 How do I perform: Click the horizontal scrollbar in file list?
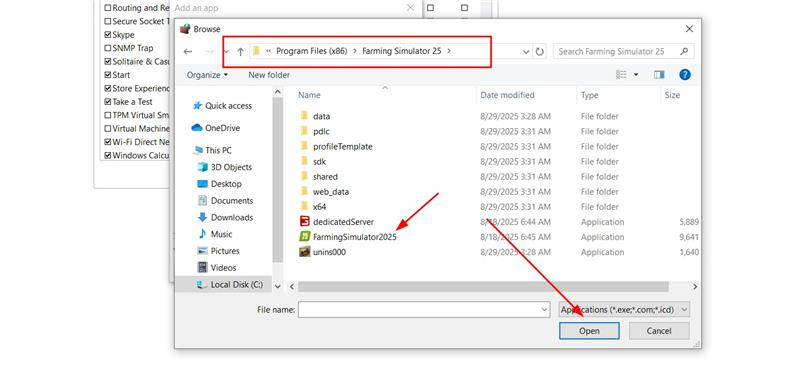(x=483, y=287)
